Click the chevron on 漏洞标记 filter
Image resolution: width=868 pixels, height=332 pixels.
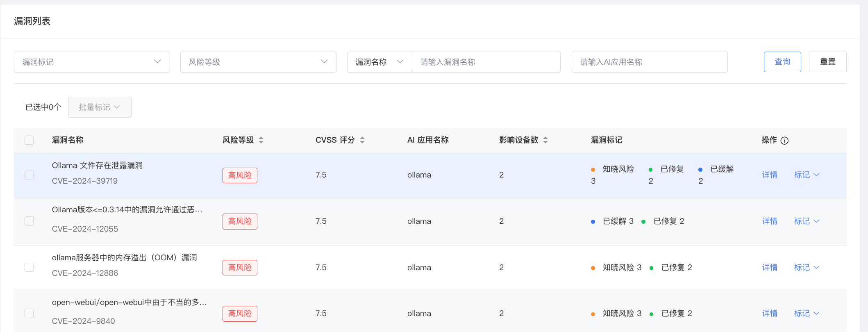pyautogui.click(x=157, y=62)
